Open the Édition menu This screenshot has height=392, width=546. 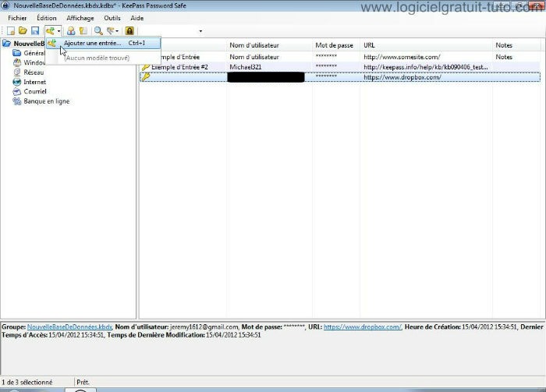click(47, 18)
